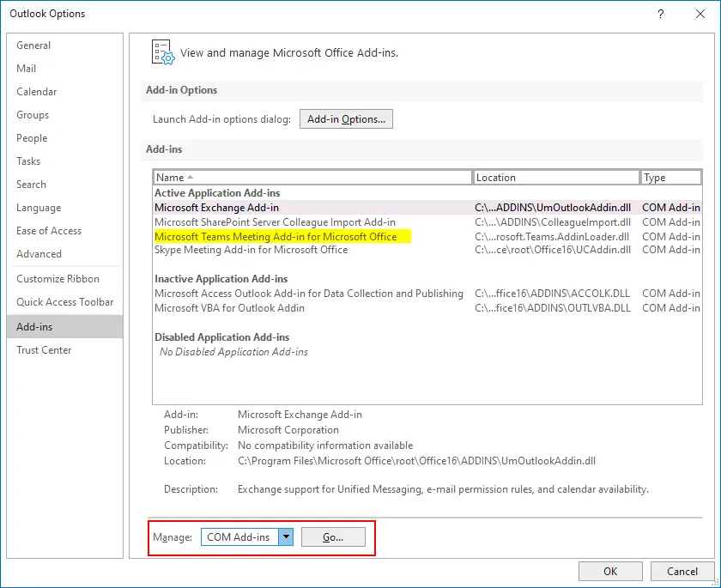Select Microsoft Access Outlook Add-in row

click(427, 294)
